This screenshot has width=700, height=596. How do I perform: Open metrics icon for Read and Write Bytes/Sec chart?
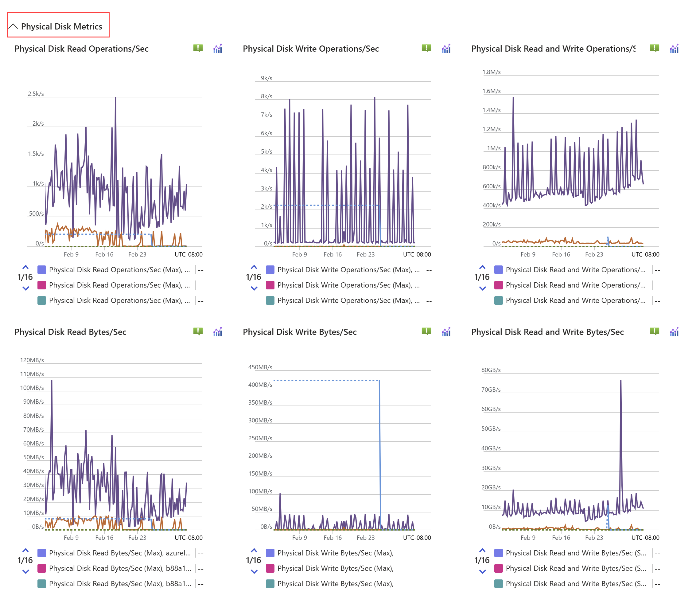click(x=674, y=332)
